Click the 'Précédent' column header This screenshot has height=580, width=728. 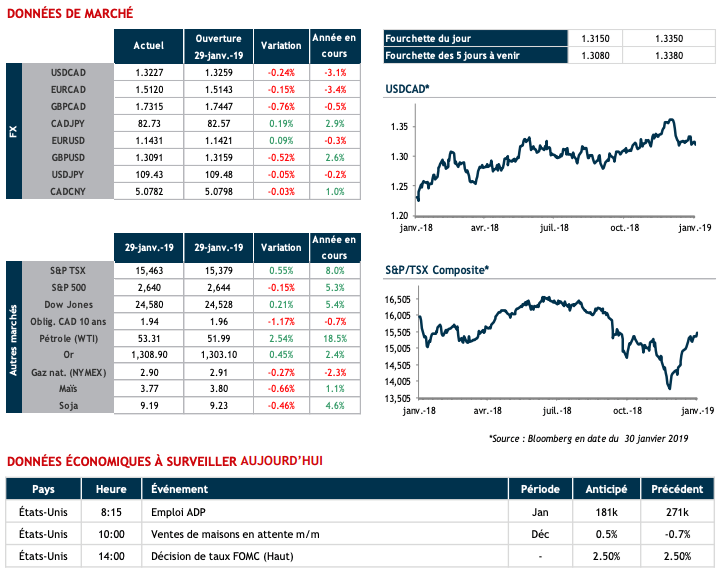(675, 490)
